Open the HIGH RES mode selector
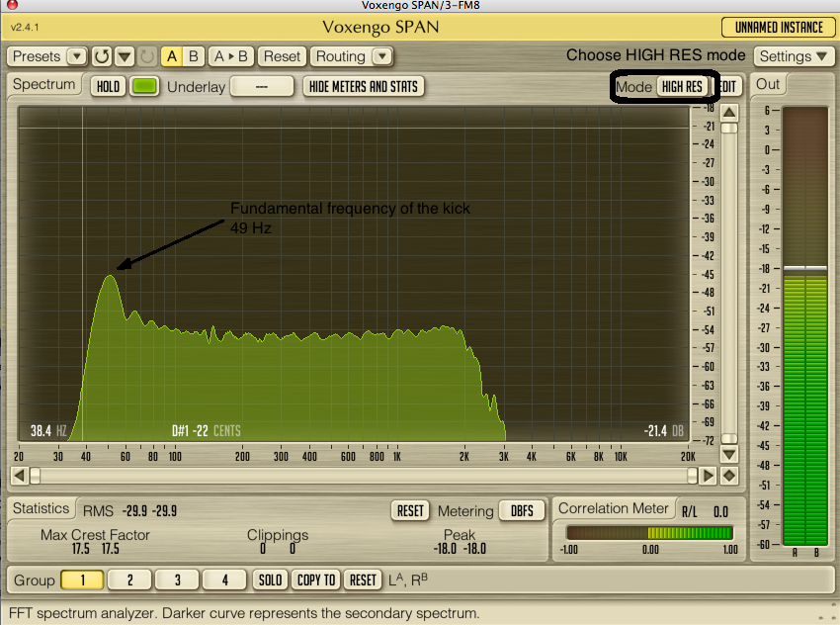The width and height of the screenshot is (840, 625). tap(682, 86)
